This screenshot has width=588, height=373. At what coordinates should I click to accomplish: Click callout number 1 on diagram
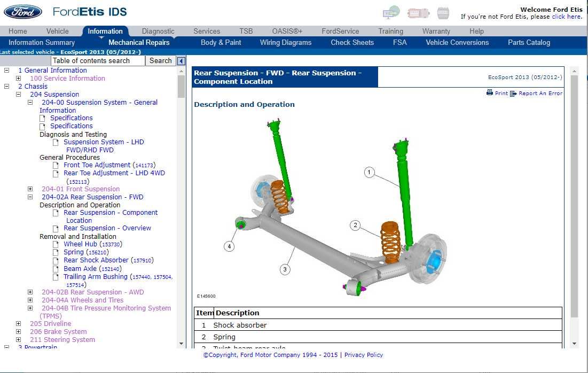369,172
